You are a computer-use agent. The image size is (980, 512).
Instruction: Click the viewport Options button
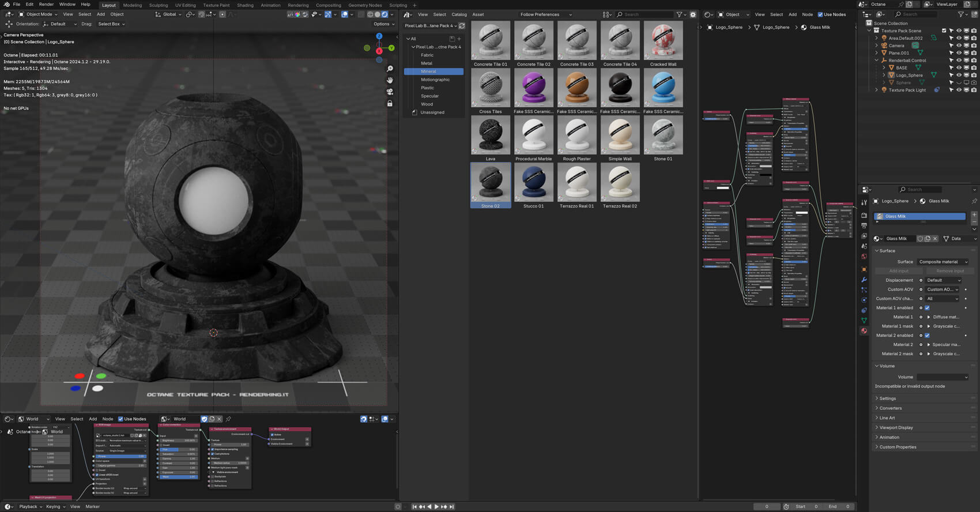[x=384, y=24]
